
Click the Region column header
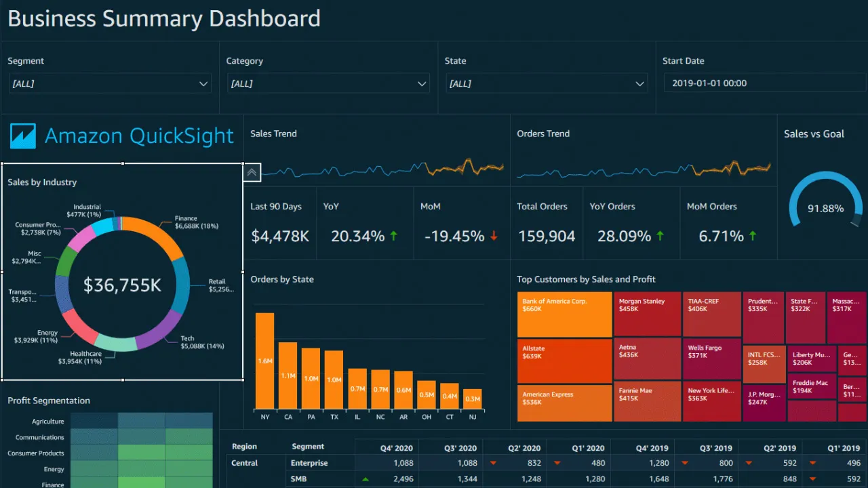coord(244,447)
